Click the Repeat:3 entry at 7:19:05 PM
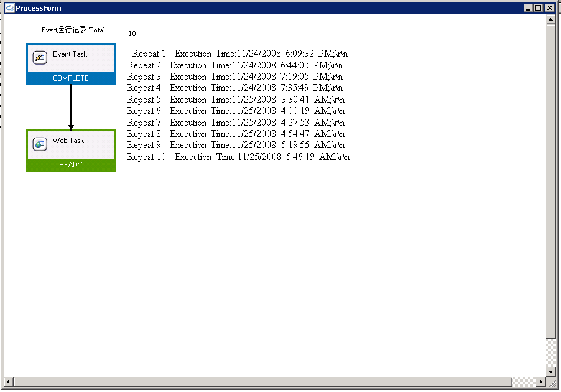The image size is (561, 392). 235,77
